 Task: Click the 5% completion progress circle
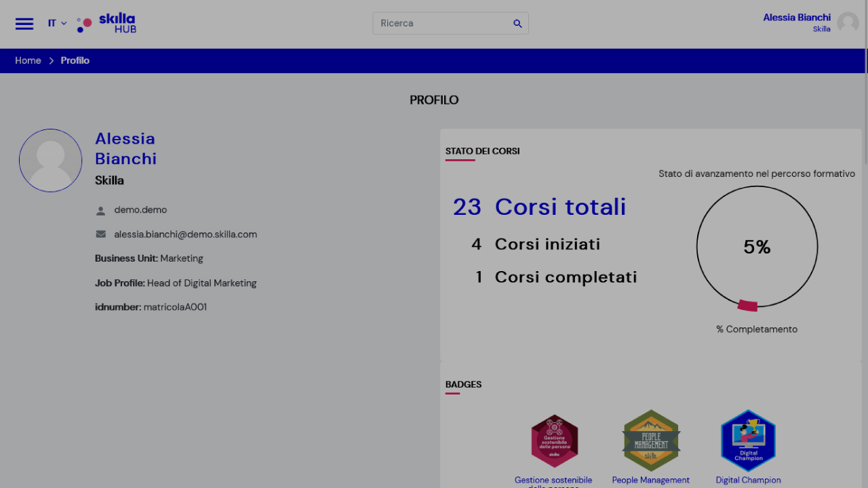click(757, 247)
